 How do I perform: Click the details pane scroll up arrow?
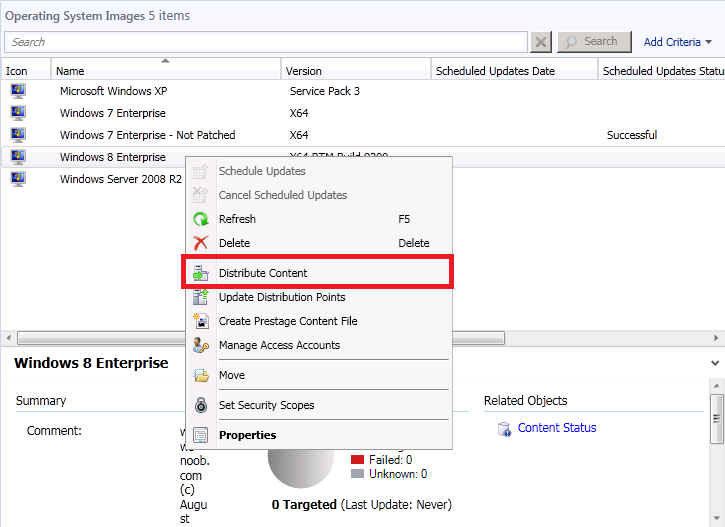pos(717,386)
